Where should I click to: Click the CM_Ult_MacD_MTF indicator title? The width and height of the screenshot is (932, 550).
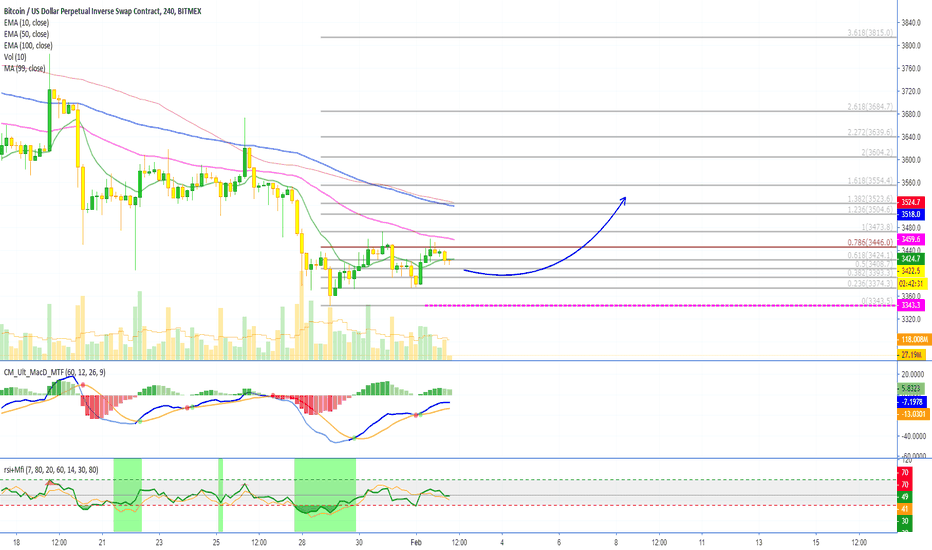(55, 372)
